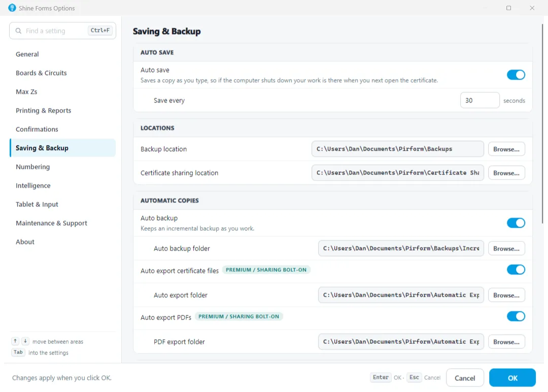Click the down arrow key hint icon
The image size is (548, 392).
(x=25, y=341)
